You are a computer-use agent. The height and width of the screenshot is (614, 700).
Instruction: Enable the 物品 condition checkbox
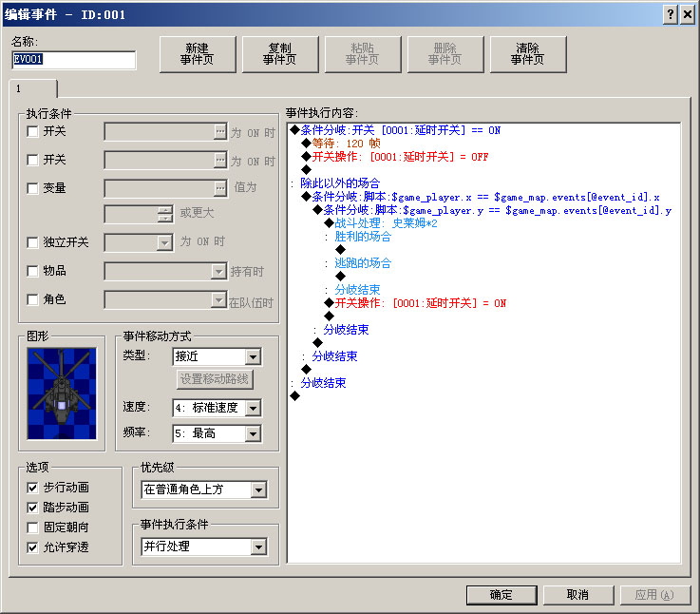[32, 271]
